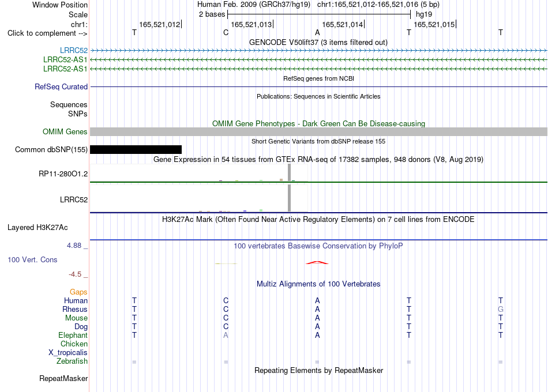Screen dimensions: 548x392
Task: Select the Scale track label
Action: point(78,14)
